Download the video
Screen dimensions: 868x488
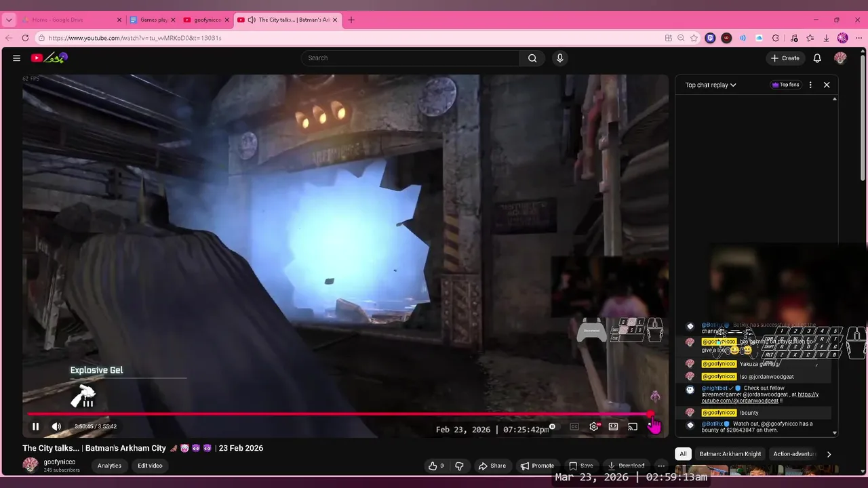coord(626,466)
